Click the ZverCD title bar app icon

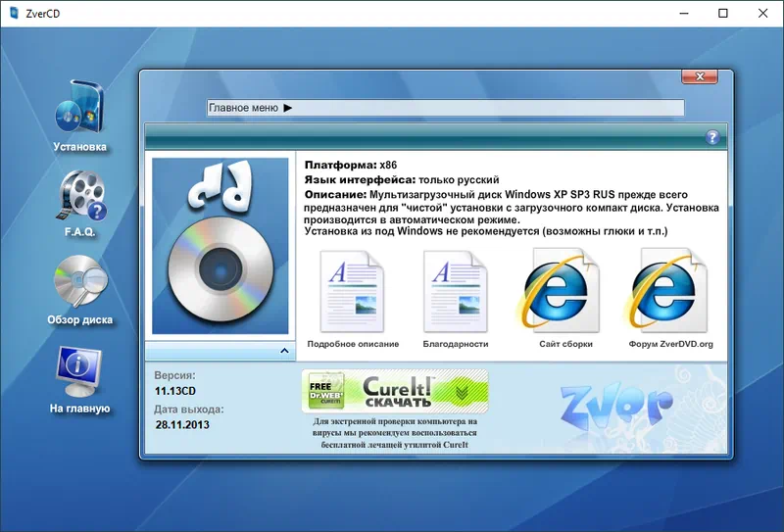click(x=14, y=13)
